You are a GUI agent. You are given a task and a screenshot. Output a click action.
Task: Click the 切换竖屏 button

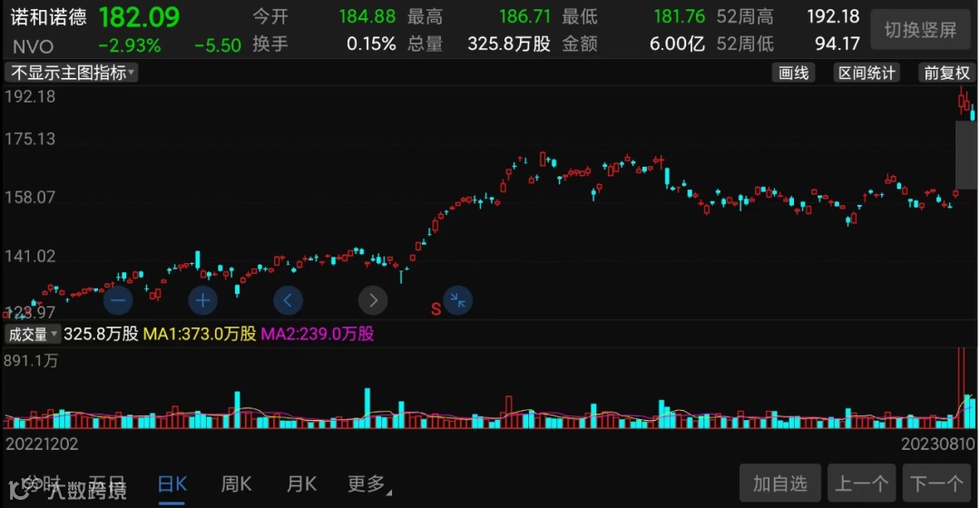point(920,29)
